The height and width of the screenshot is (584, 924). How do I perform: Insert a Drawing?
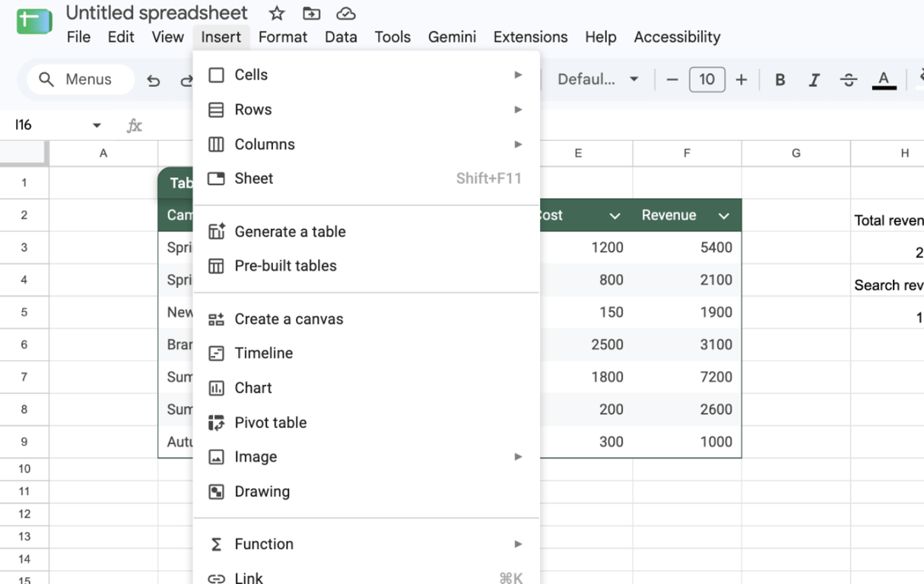[367, 492]
